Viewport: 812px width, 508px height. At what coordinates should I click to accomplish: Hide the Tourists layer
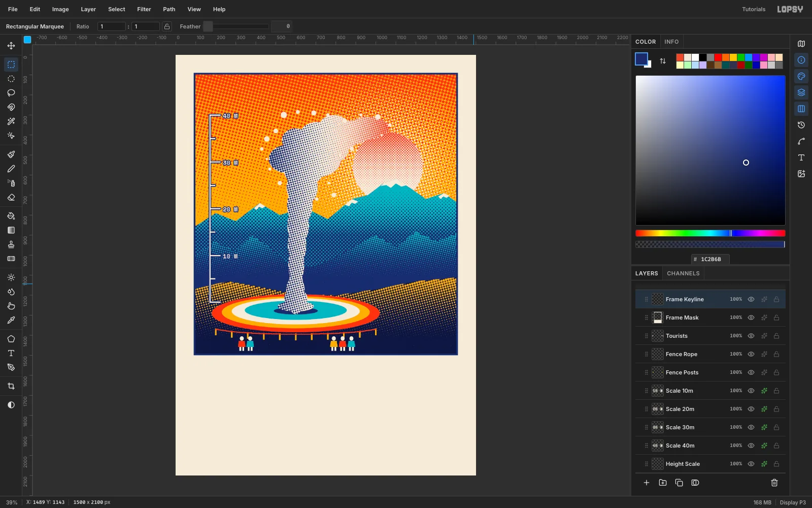[x=751, y=336]
